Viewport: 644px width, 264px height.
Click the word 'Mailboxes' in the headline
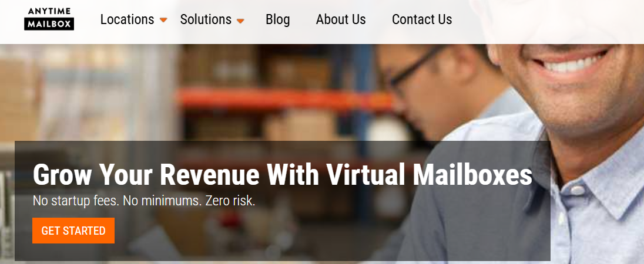472,174
